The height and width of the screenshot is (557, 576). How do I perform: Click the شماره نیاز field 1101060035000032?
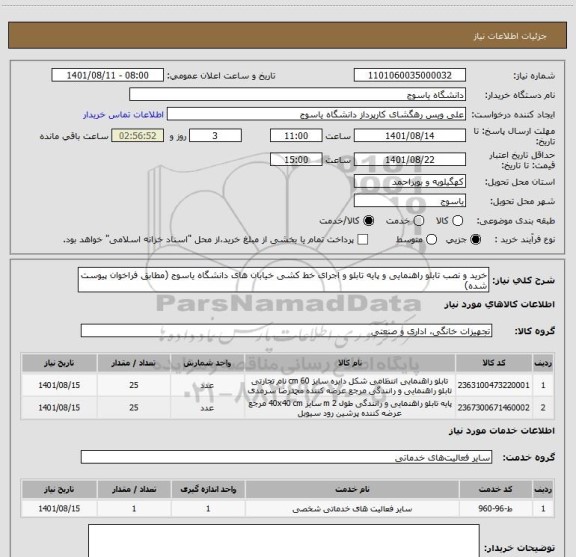[410, 75]
